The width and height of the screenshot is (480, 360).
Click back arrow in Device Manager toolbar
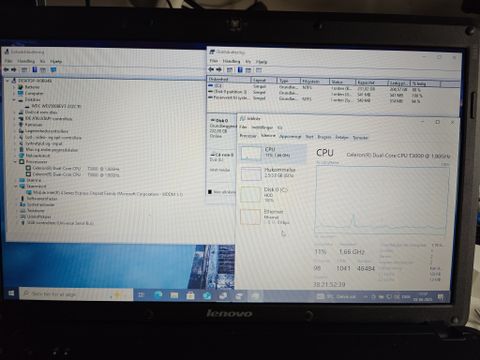tap(6, 70)
